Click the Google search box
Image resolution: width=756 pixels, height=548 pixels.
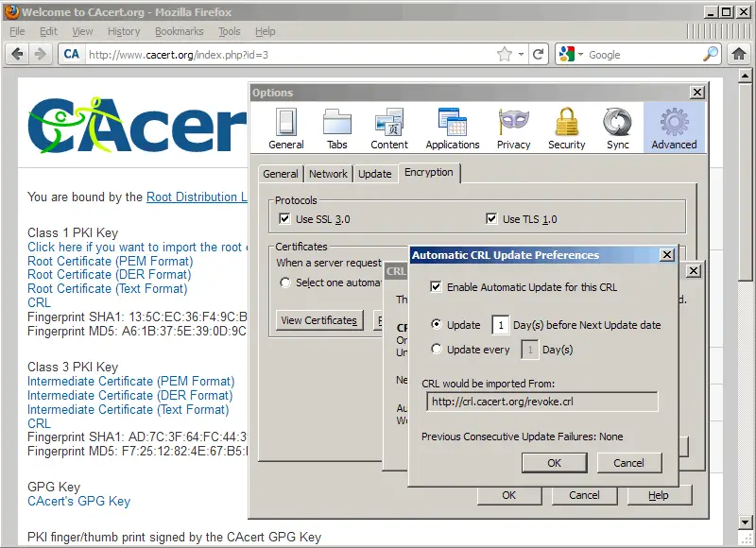point(643,55)
